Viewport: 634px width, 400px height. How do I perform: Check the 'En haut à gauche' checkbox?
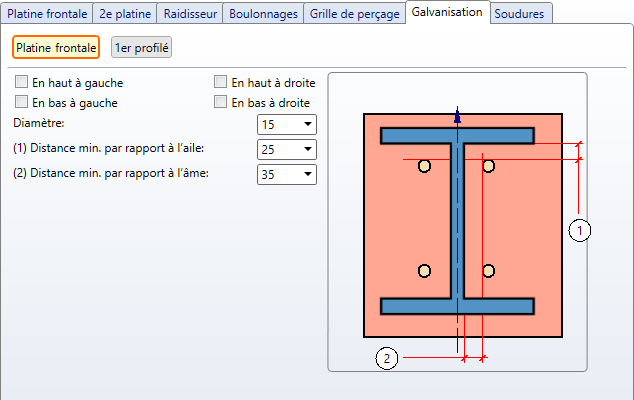tap(22, 83)
